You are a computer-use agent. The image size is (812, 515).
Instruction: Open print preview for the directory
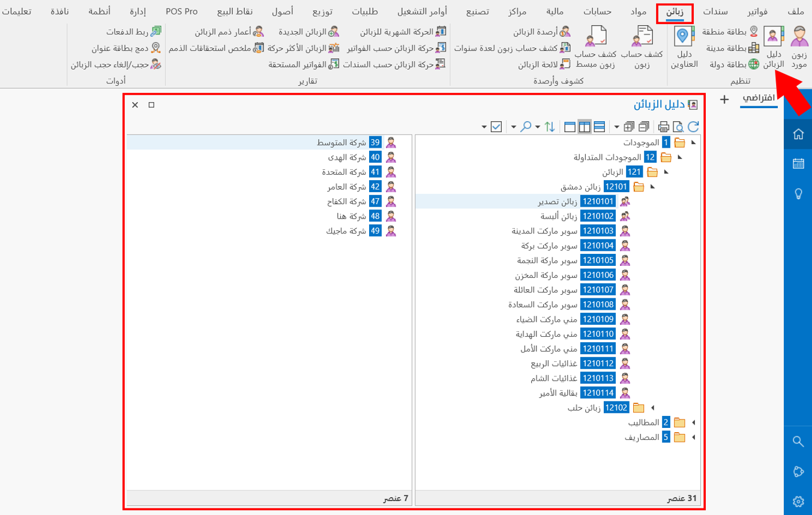pos(678,127)
